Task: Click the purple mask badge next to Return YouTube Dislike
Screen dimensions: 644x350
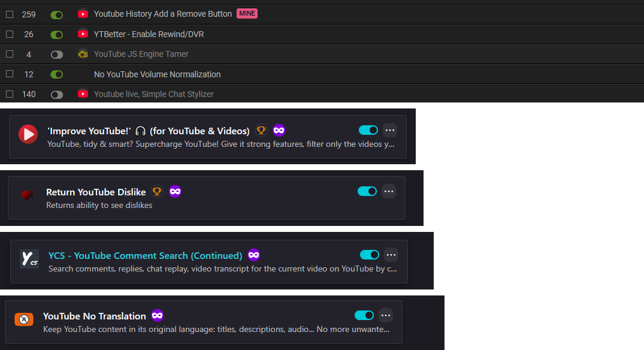Action: (175, 191)
